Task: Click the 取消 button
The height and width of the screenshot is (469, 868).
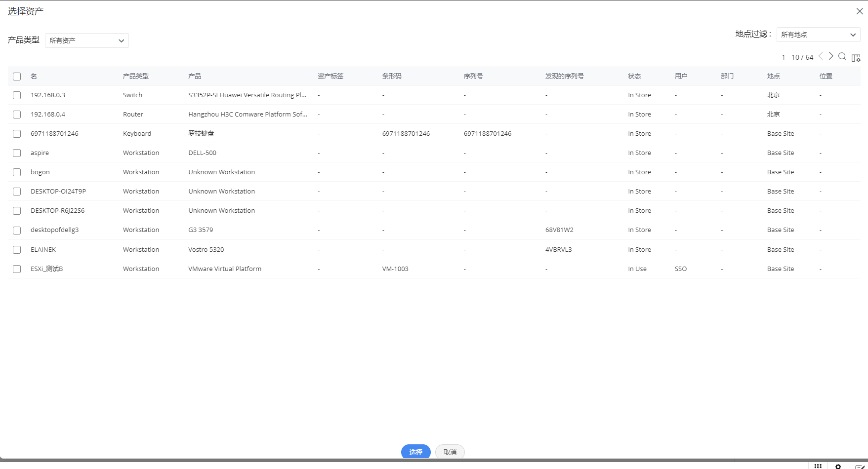Action: tap(450, 452)
